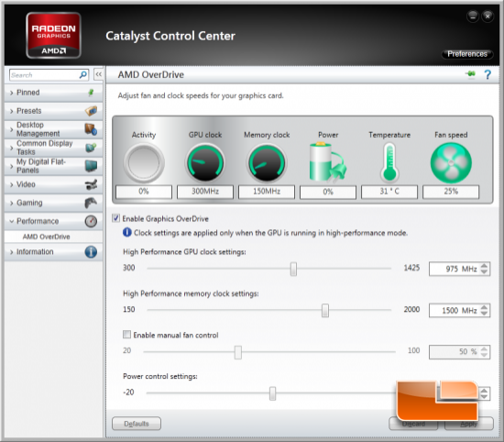Click the Defaults button
Viewport: 504px width, 442px height.
(137, 424)
